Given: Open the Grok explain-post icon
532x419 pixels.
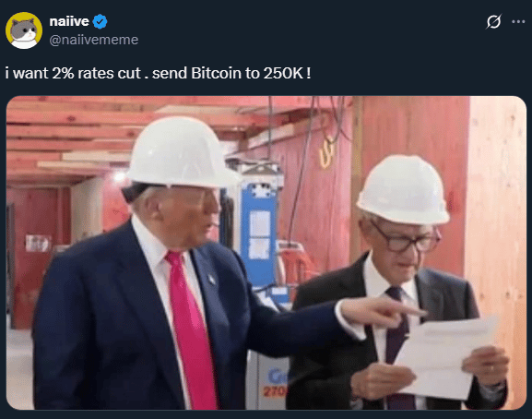Looking at the screenshot, I should 493,22.
